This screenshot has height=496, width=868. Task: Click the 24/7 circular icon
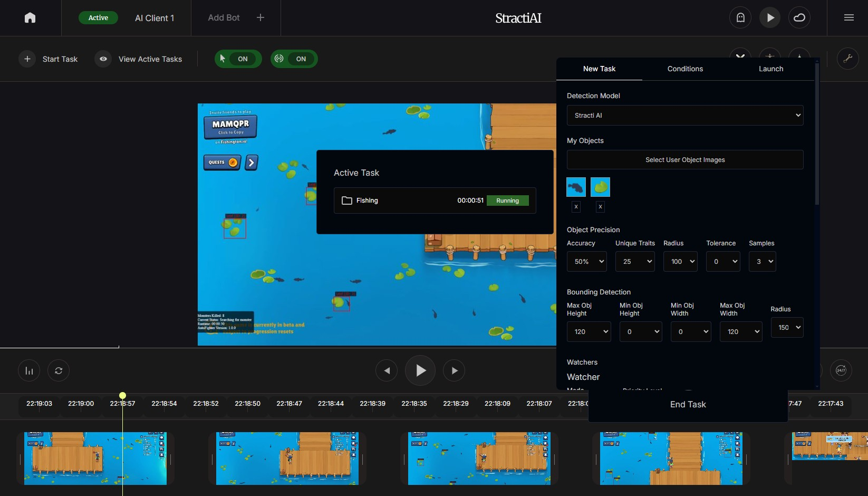841,370
